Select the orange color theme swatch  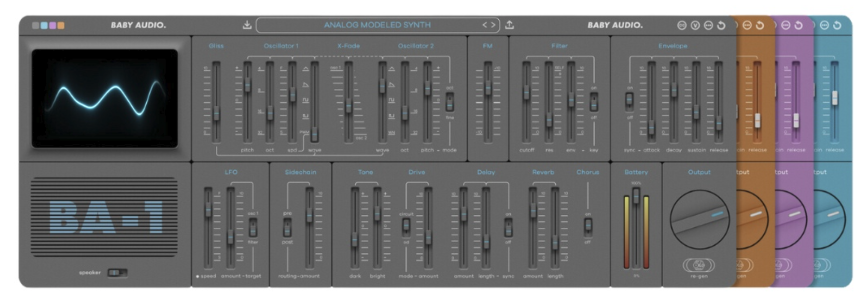click(61, 25)
